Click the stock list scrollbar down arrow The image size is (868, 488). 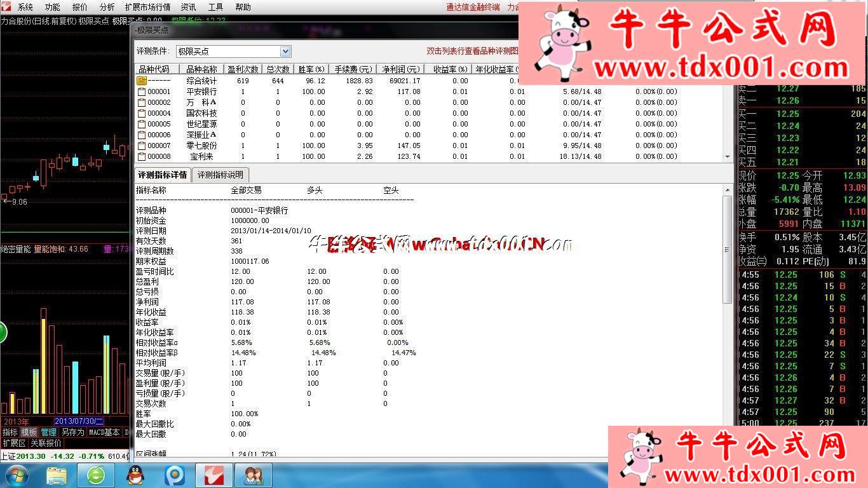[728, 156]
